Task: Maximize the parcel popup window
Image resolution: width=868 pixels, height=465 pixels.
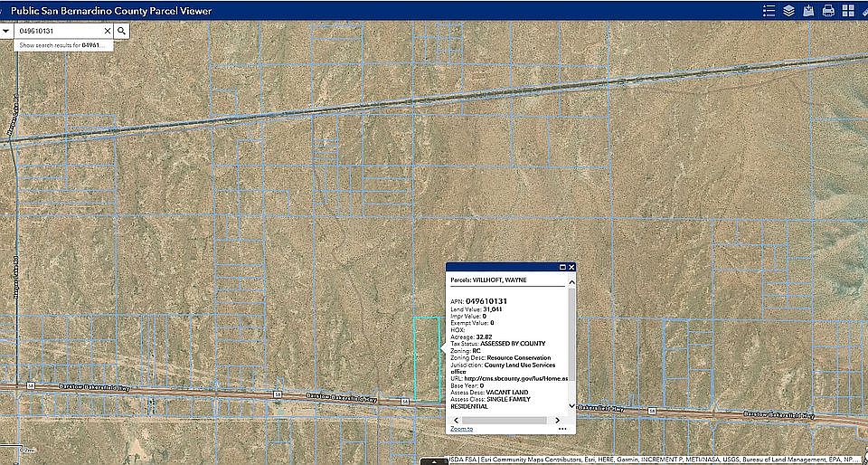Action: (x=563, y=267)
